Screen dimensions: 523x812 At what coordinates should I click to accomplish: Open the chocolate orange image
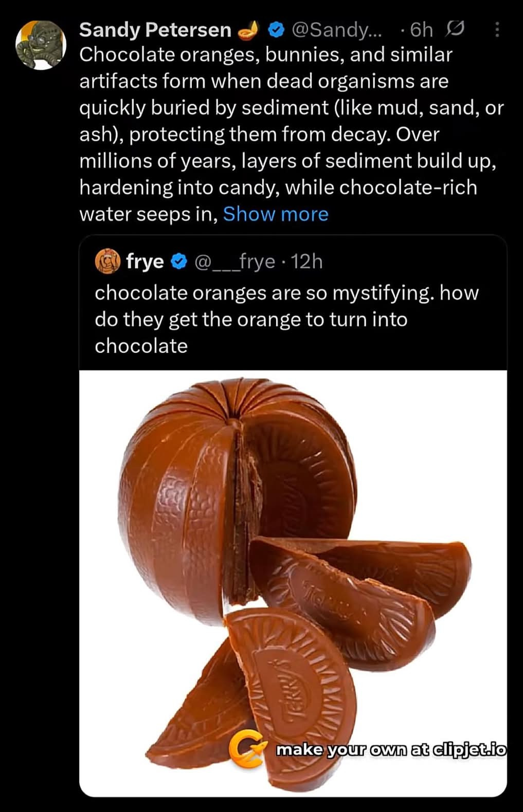pyautogui.click(x=293, y=514)
